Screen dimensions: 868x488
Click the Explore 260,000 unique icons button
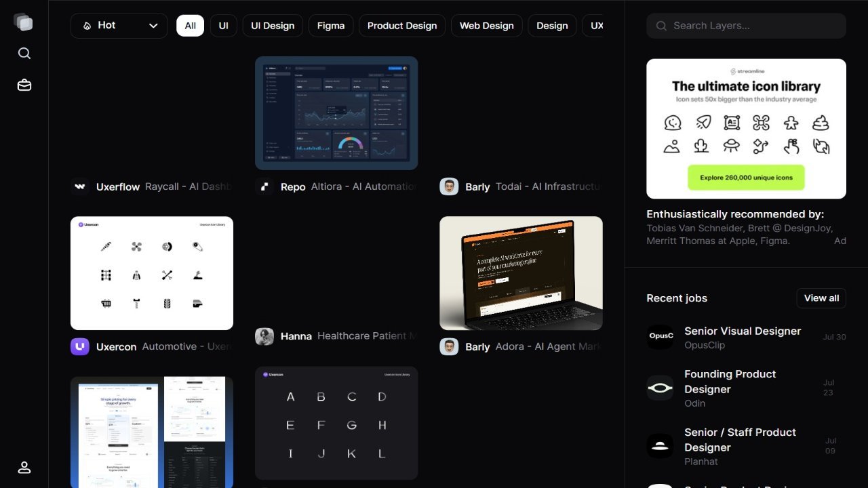(746, 178)
